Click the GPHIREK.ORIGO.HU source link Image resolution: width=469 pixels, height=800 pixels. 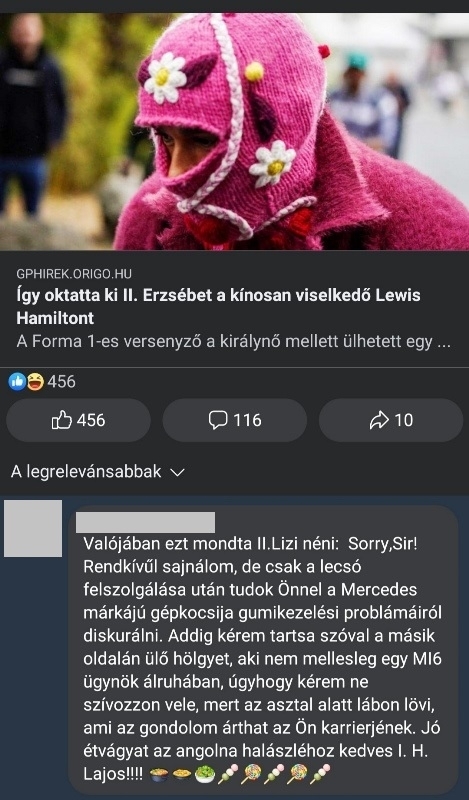coord(74,274)
